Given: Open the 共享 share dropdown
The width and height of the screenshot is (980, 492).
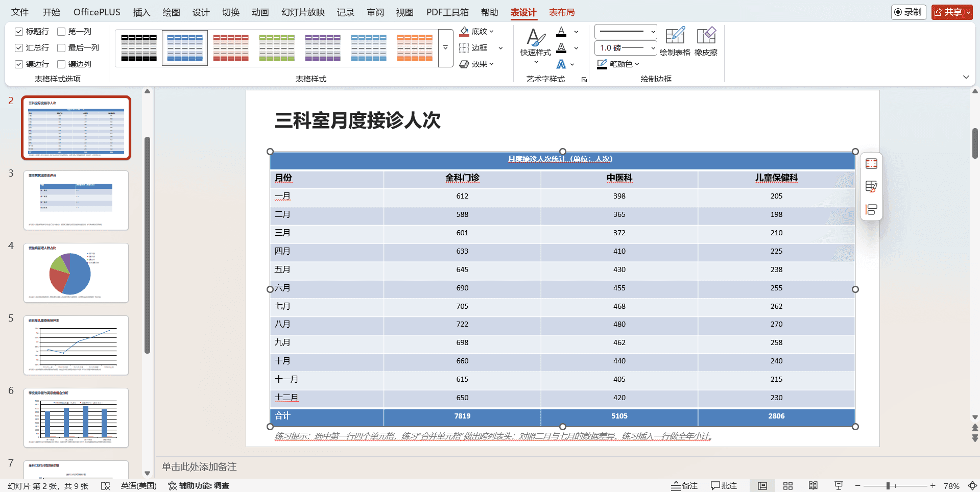Looking at the screenshot, I should (969, 12).
